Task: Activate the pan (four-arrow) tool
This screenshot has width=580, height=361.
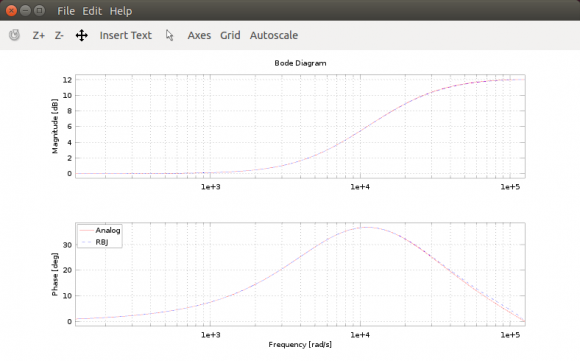Action: (82, 36)
